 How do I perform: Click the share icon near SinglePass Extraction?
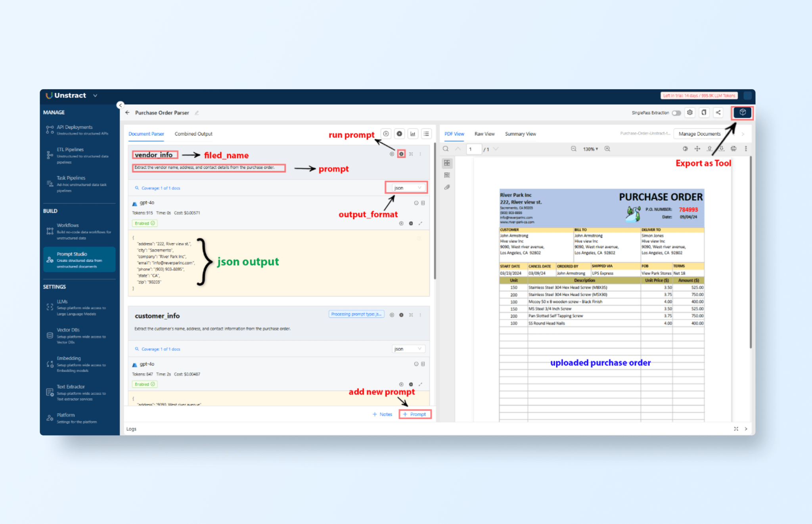click(x=718, y=113)
